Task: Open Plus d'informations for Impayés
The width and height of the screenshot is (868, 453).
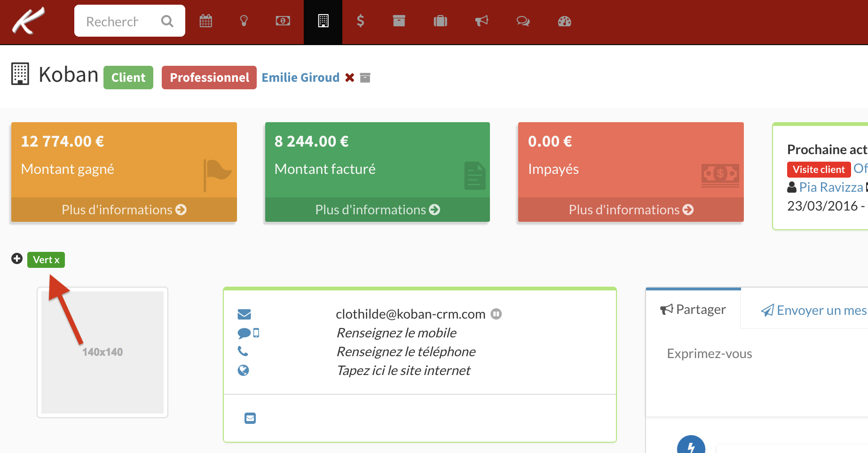Action: pos(631,210)
